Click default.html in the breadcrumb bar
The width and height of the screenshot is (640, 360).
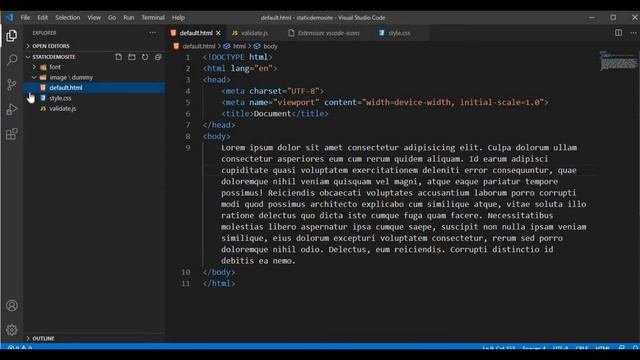199,46
